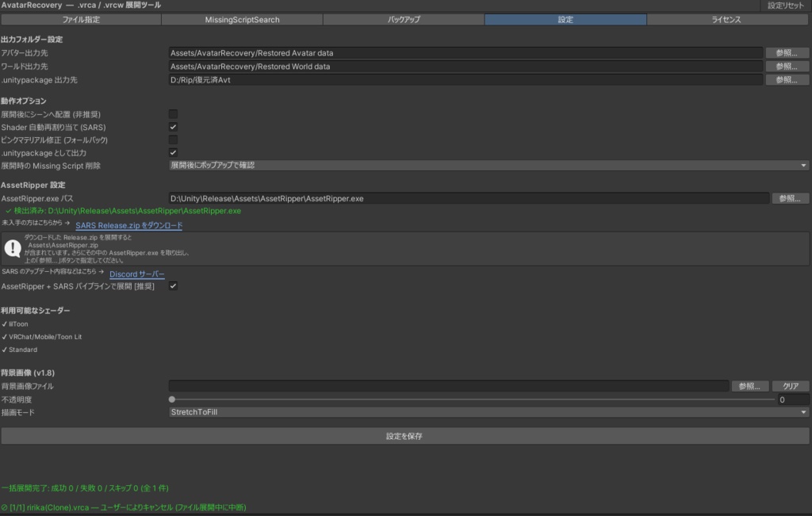Open the Discord サーバー link
The width and height of the screenshot is (812, 516).
coord(136,273)
